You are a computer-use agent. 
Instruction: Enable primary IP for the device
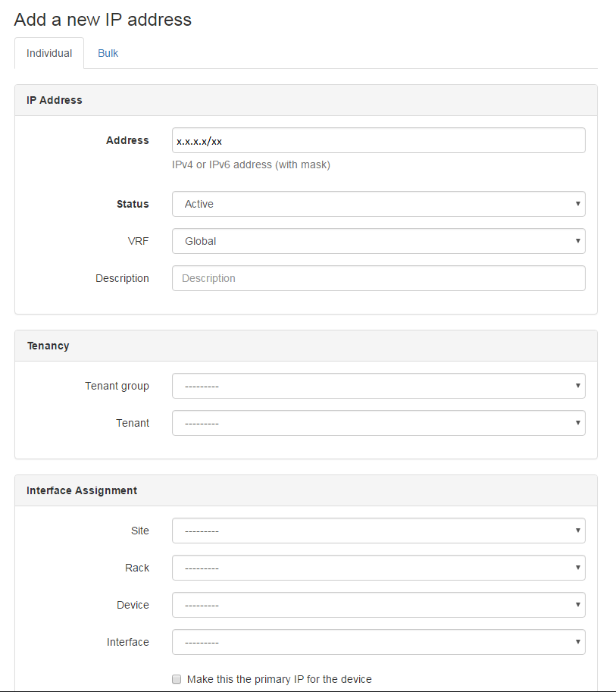[177, 679]
